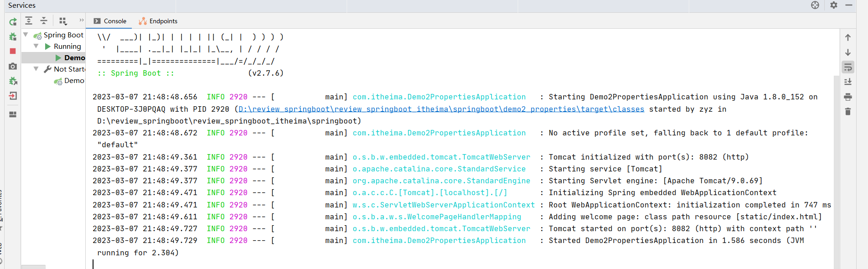Viewport: 868px width, 269px height.
Task: Click the red Stop button
Action: coord(13,51)
